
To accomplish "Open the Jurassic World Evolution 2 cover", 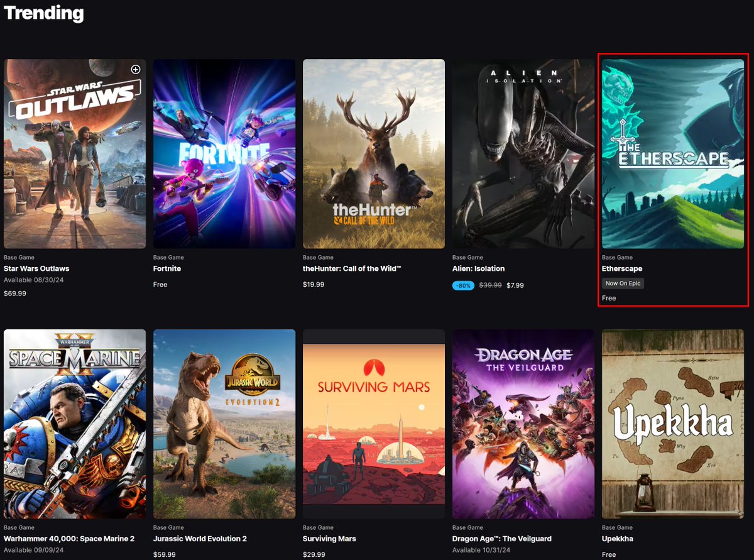I will [224, 424].
